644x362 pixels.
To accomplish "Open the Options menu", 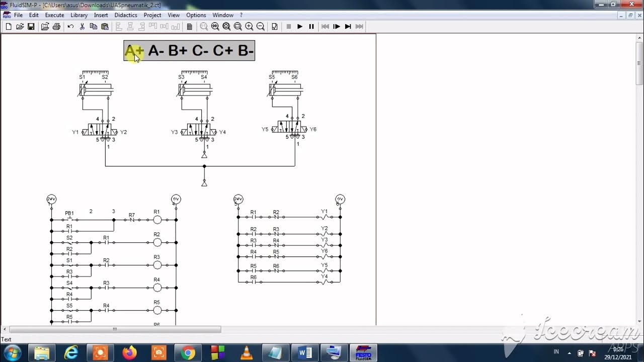I will [196, 15].
